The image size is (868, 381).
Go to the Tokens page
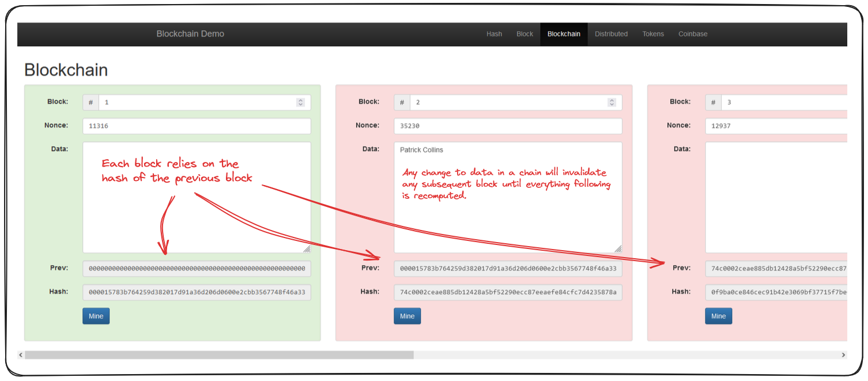pyautogui.click(x=653, y=34)
